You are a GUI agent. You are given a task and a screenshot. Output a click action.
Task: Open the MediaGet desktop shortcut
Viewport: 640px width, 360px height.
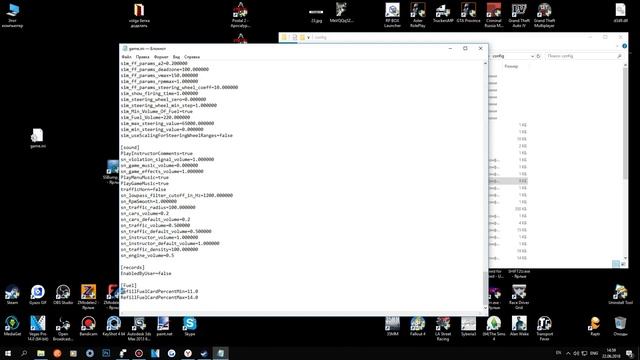tap(12, 326)
